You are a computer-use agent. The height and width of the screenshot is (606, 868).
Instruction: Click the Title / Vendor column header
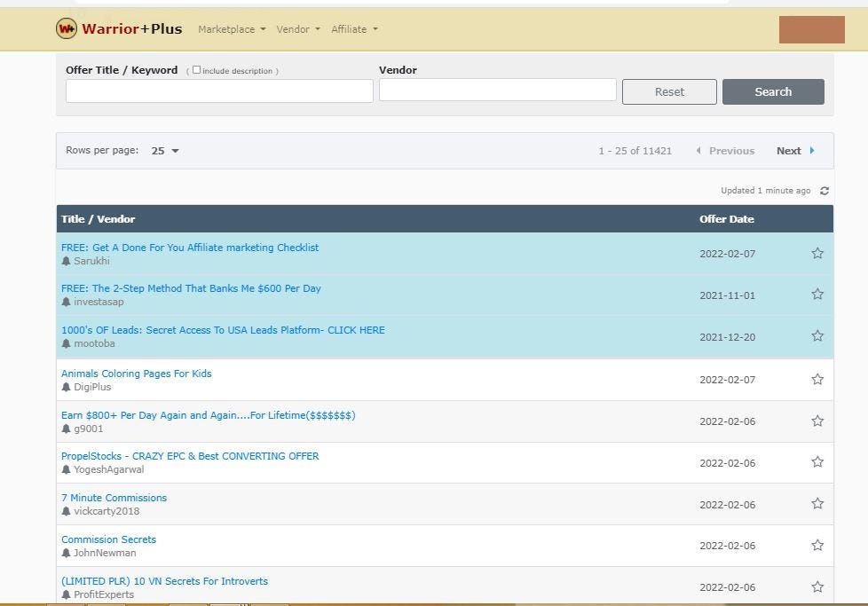(98, 219)
